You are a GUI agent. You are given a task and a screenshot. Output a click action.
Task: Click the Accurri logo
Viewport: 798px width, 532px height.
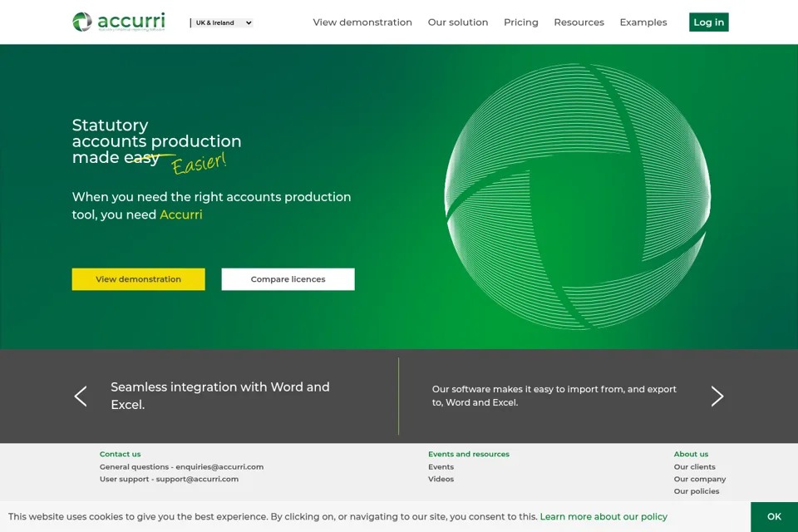[119, 22]
